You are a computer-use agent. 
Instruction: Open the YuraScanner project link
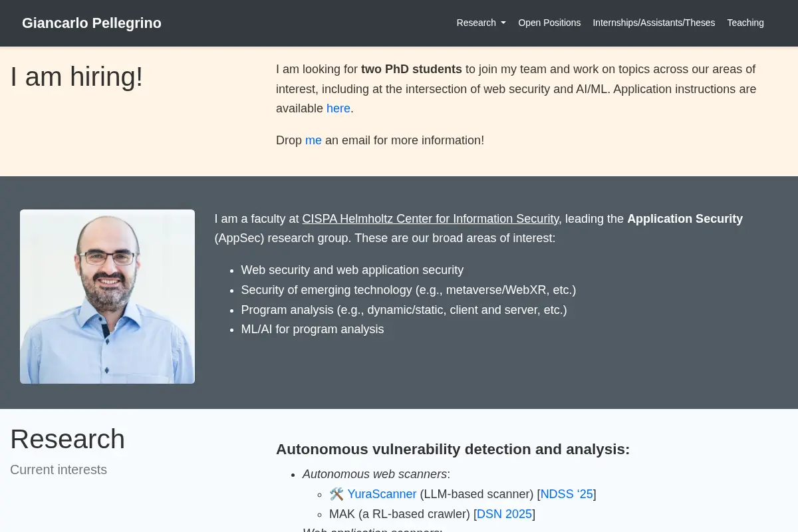tap(382, 494)
